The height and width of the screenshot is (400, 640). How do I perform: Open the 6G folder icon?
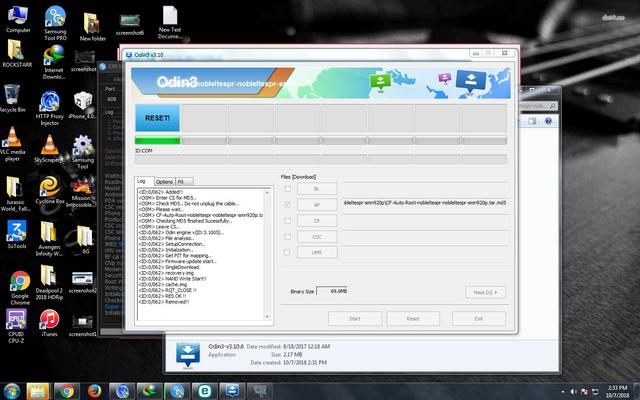(85, 240)
